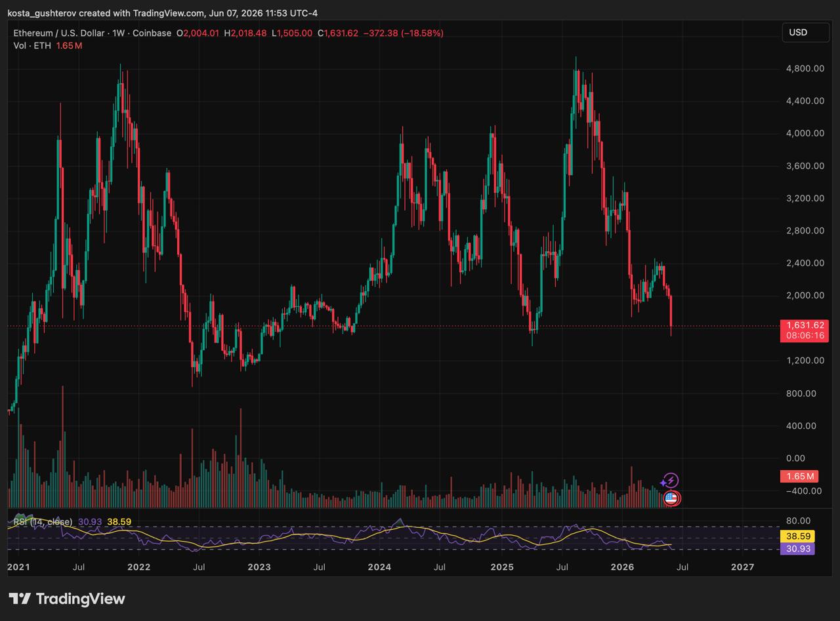Click the −400.00 price axis label

[803, 491]
